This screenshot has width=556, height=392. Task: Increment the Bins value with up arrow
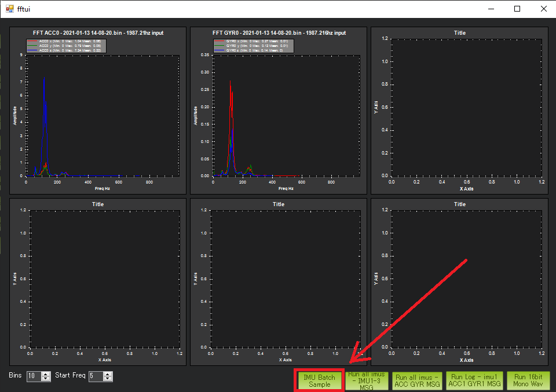(x=45, y=373)
